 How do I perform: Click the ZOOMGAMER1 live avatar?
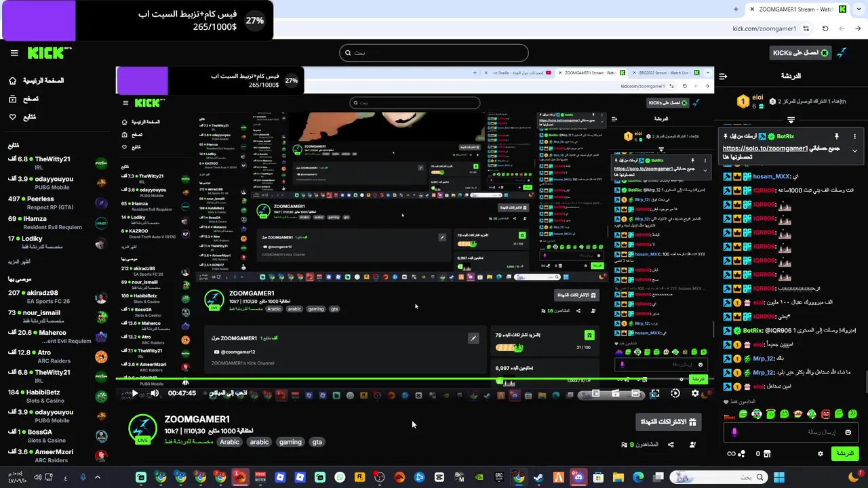pos(142,430)
